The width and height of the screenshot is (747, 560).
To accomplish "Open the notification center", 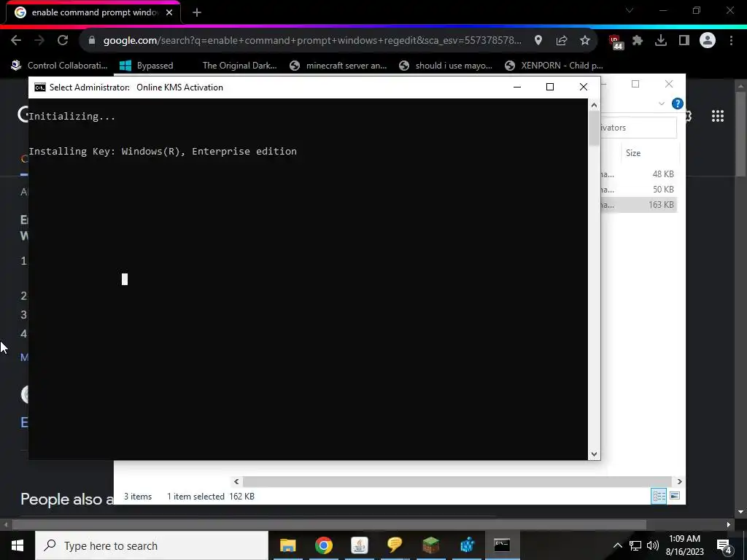I will (x=724, y=545).
